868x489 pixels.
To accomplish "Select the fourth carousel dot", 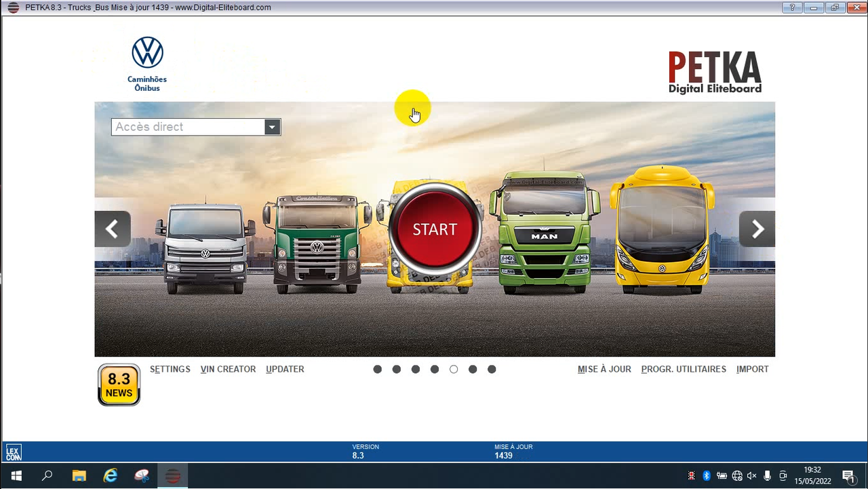I will 435,369.
